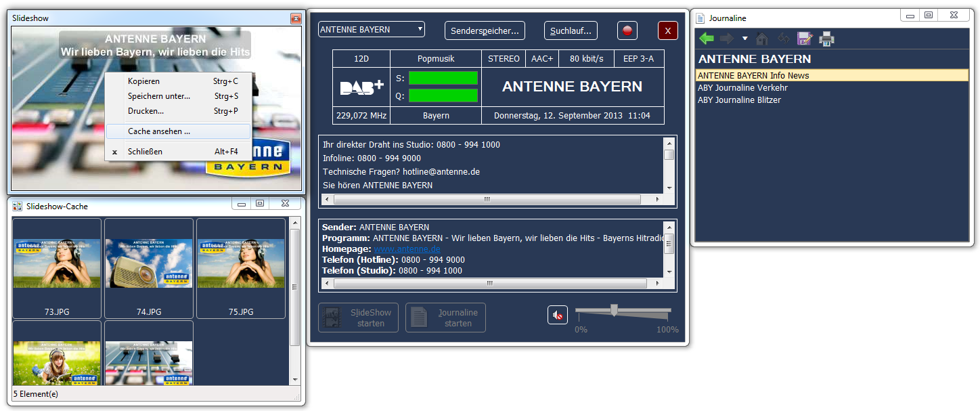Minimize the Journaline window
This screenshot has width=980, height=411.
[x=910, y=16]
